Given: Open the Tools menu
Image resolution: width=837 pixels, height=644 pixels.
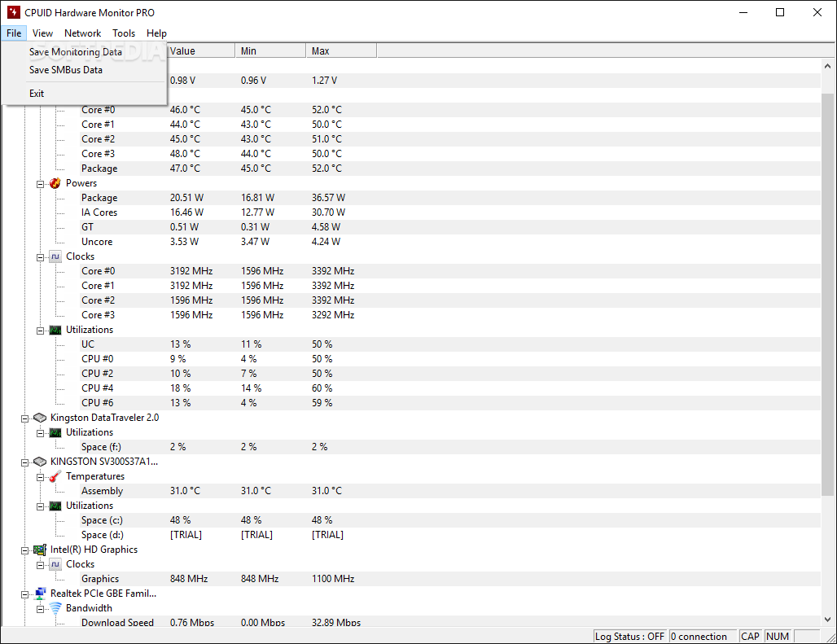Looking at the screenshot, I should point(124,33).
